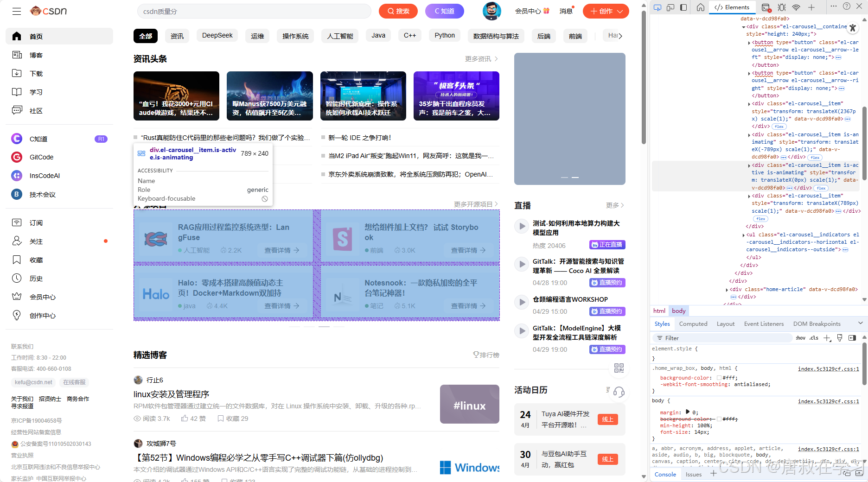
Task: Open the hamburger menu beside the CSDN logo
Action: [17, 11]
